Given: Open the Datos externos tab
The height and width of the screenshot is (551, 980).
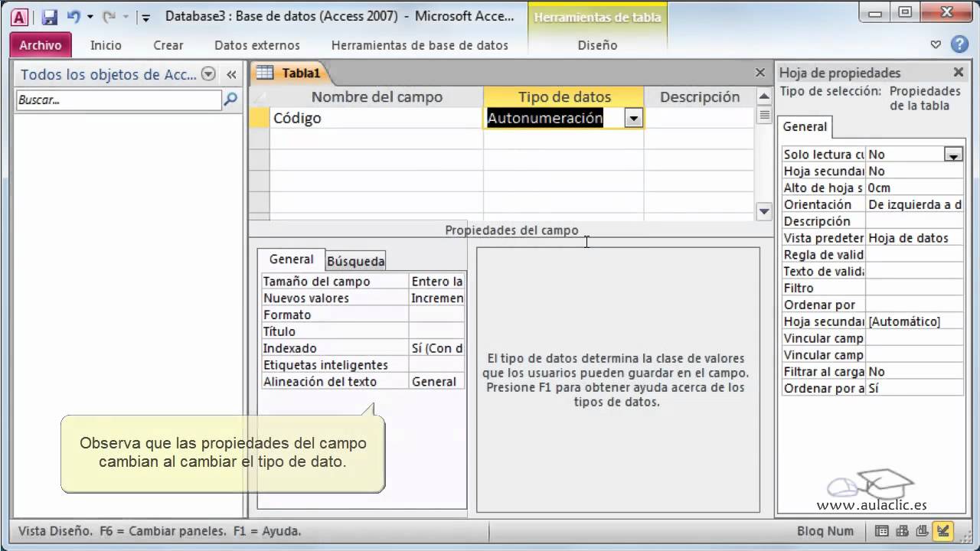Looking at the screenshot, I should 257,45.
